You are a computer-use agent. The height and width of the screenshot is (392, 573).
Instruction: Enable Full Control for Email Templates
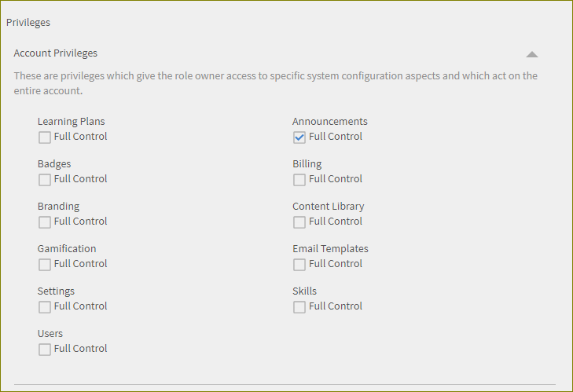(x=299, y=265)
